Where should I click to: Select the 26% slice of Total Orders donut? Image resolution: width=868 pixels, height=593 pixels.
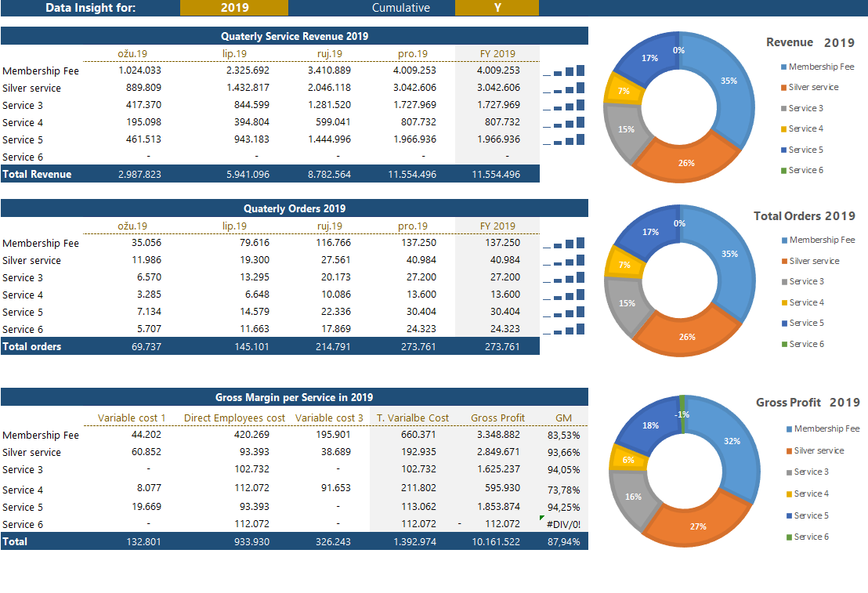[686, 335]
